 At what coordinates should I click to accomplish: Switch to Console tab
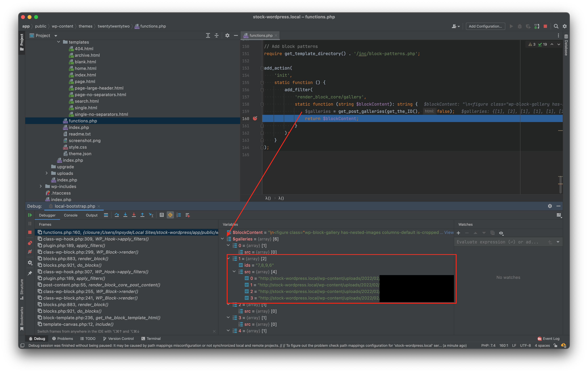coord(71,215)
